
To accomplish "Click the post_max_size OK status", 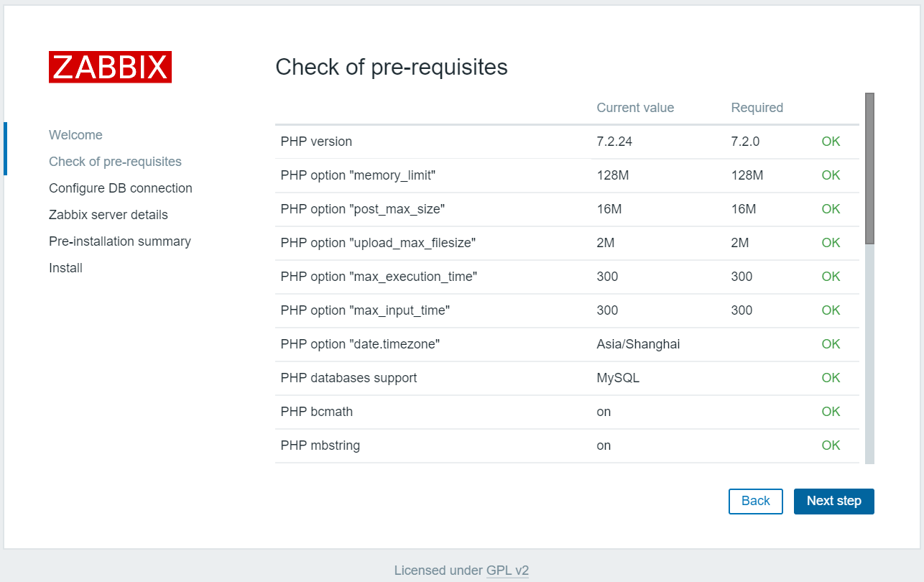I will tap(831, 208).
